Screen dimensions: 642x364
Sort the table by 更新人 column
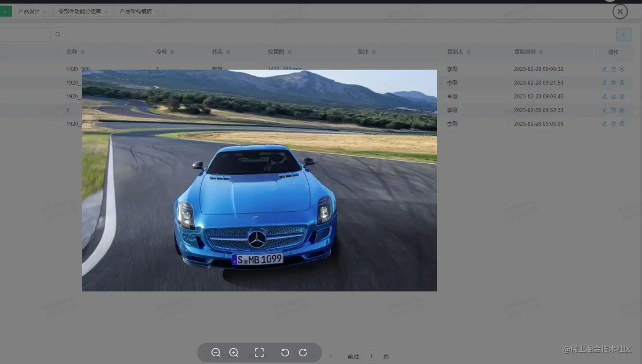(x=469, y=52)
